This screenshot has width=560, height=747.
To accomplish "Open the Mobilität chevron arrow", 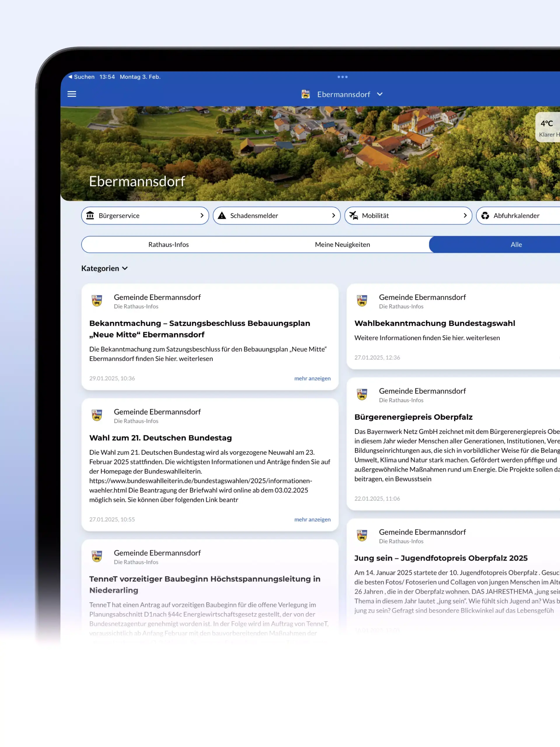I will 465,215.
